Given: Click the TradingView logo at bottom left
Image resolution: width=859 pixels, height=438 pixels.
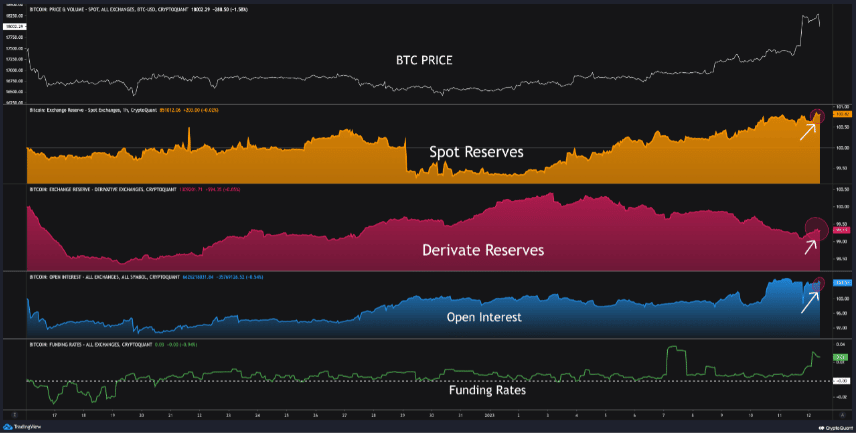Looking at the screenshot, I should click(22, 428).
